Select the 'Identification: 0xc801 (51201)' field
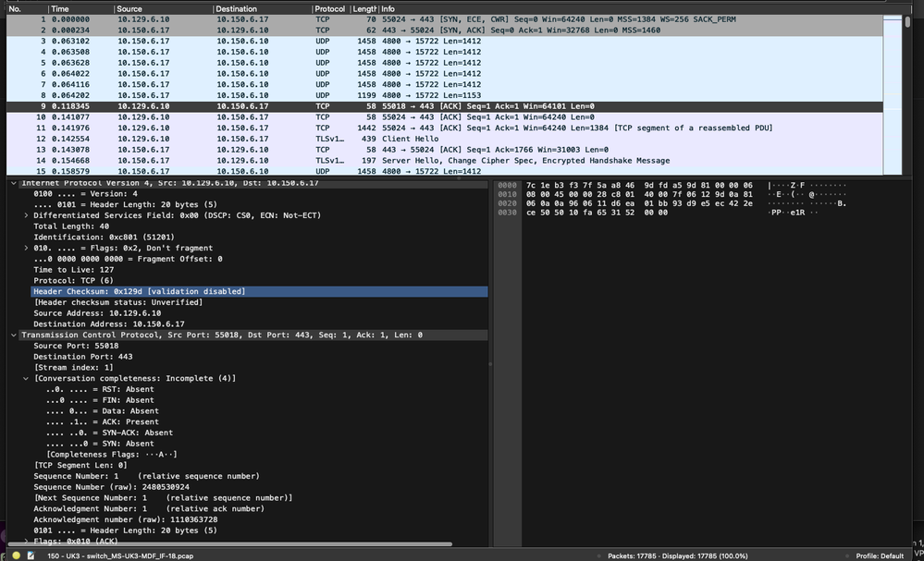924x561 pixels. click(x=104, y=238)
